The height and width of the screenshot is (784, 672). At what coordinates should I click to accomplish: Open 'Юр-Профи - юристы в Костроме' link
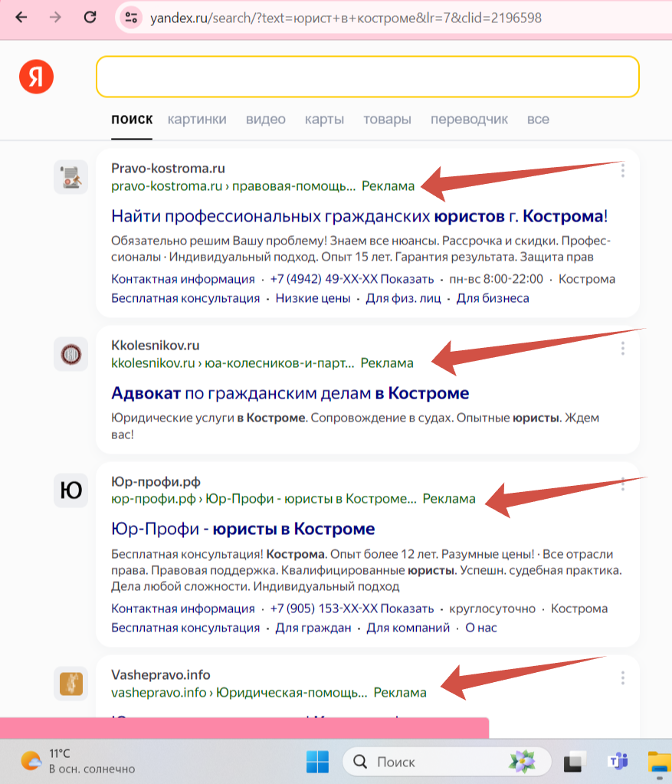[243, 529]
